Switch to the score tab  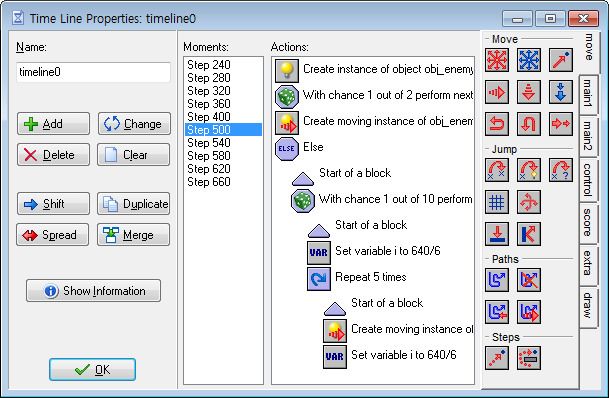588,222
